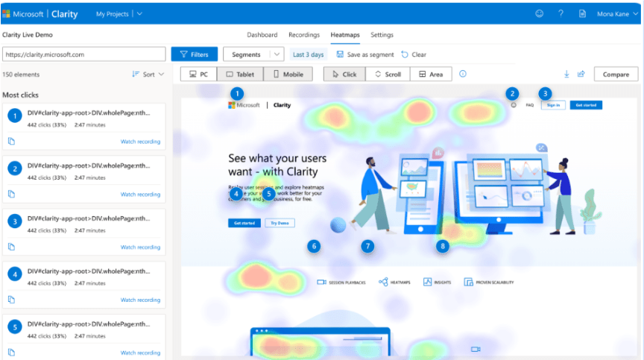
Task: Copy selector icon in element 5 card
Action: (x=11, y=353)
